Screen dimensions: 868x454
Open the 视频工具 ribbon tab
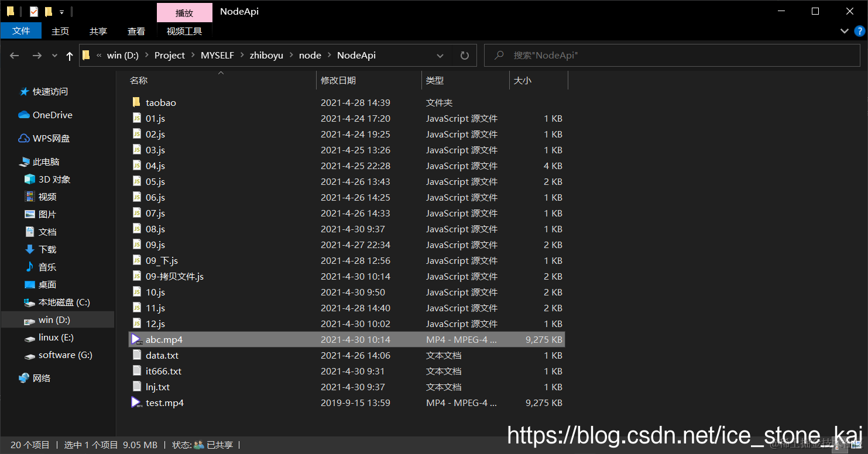pos(184,31)
